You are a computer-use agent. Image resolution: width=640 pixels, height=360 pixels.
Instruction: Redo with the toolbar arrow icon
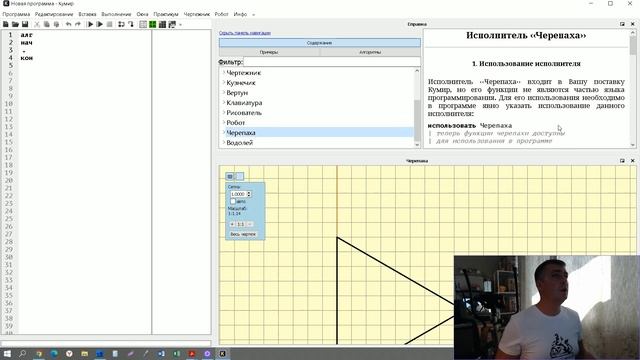point(78,24)
